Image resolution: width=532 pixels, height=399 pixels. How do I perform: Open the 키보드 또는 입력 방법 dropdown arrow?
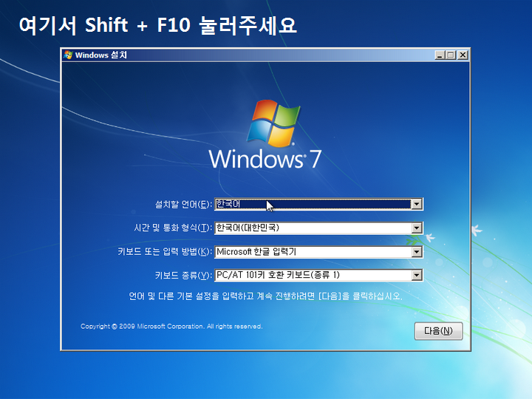[x=417, y=252]
